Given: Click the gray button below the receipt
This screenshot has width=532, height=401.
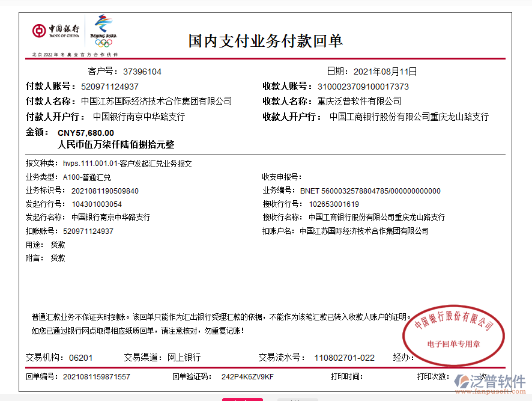Looking at the screenshot, I should tap(297, 399).
